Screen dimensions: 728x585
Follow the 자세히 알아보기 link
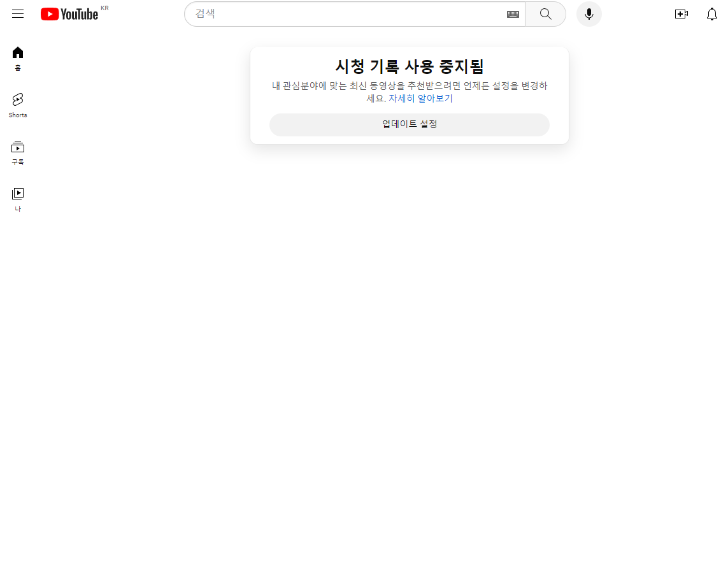click(x=420, y=98)
